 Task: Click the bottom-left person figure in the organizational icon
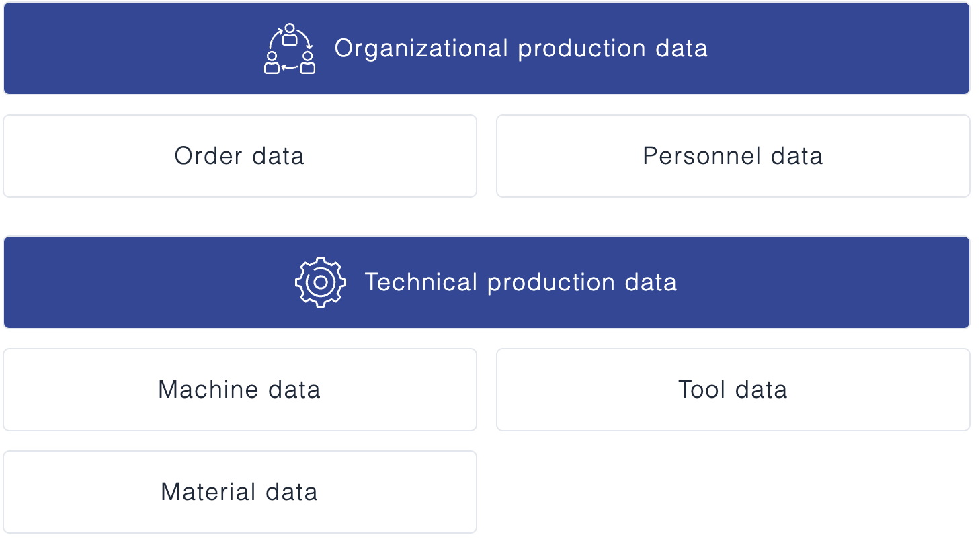(272, 63)
